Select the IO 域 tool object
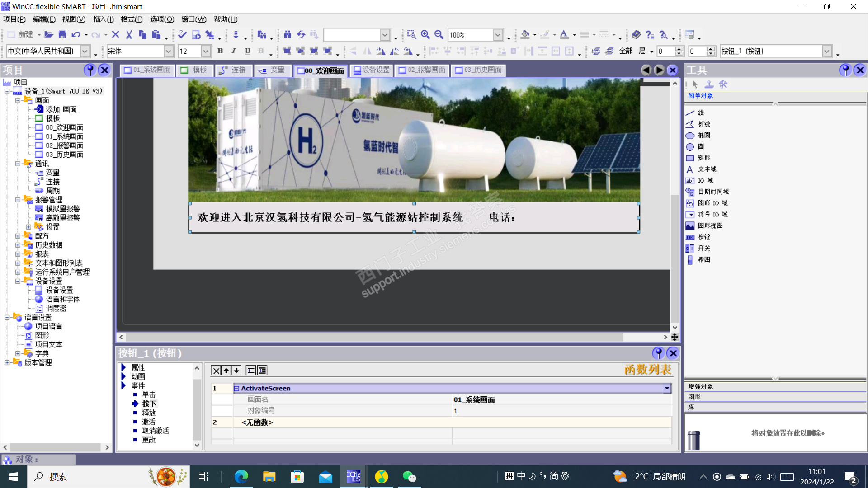The image size is (868, 488). coord(705,180)
